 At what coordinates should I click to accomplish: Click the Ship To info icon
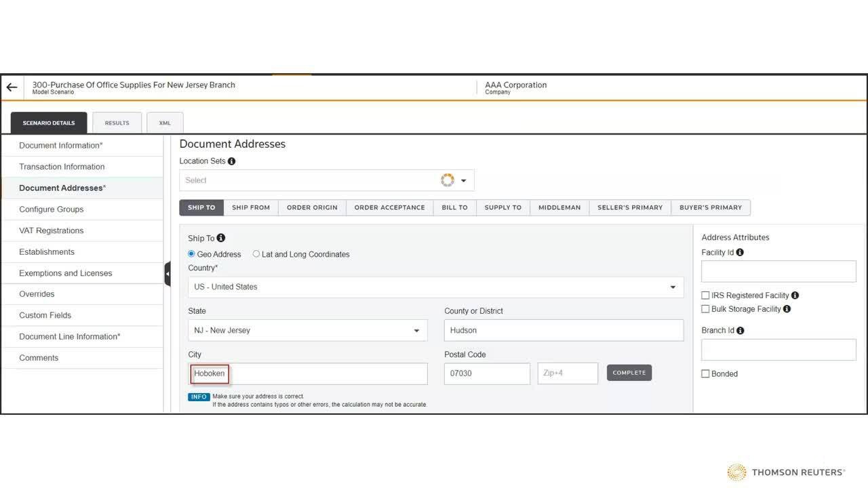point(220,238)
